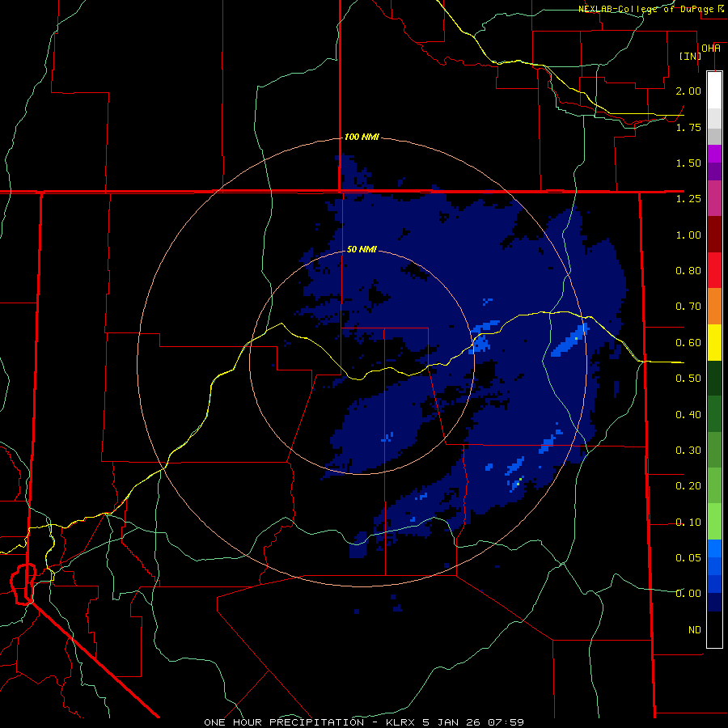Click the 0.30 legend value
Viewport: 728px width, 728px height.
(688, 451)
